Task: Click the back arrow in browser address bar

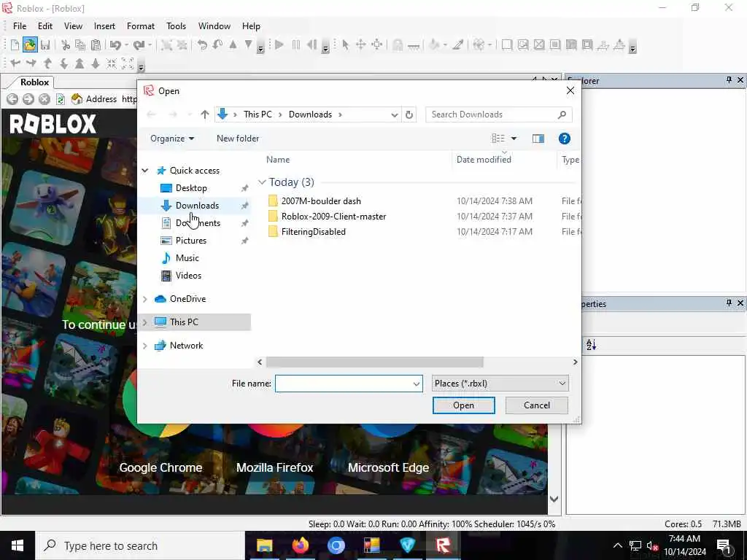Action: tap(12, 99)
